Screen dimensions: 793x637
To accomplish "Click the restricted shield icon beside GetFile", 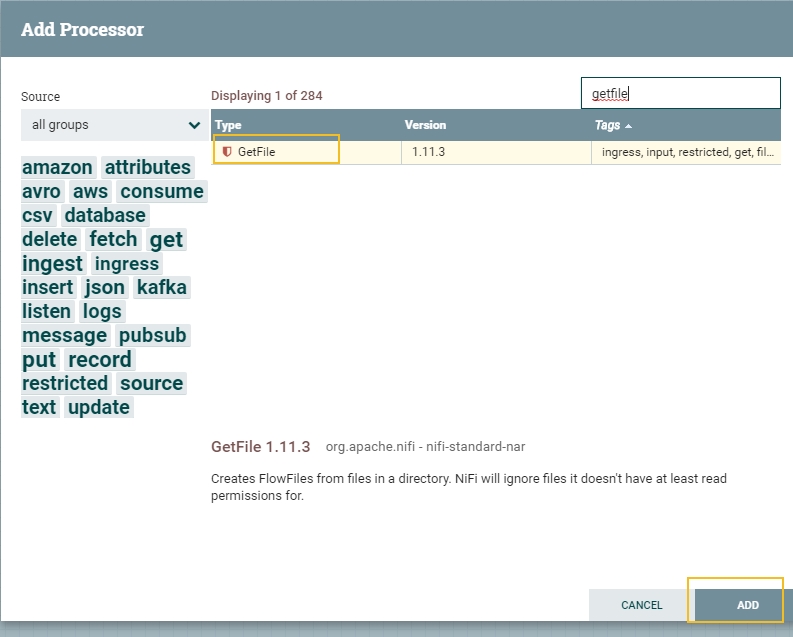I will (227, 152).
